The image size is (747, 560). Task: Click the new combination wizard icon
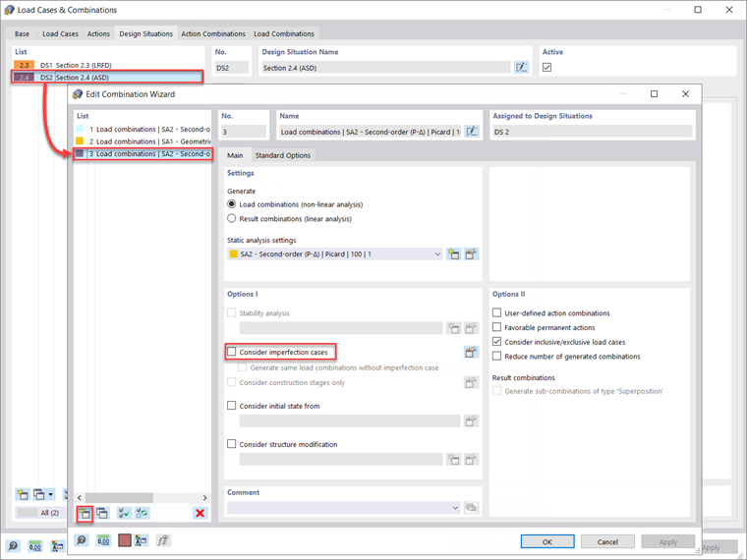pyautogui.click(x=85, y=513)
